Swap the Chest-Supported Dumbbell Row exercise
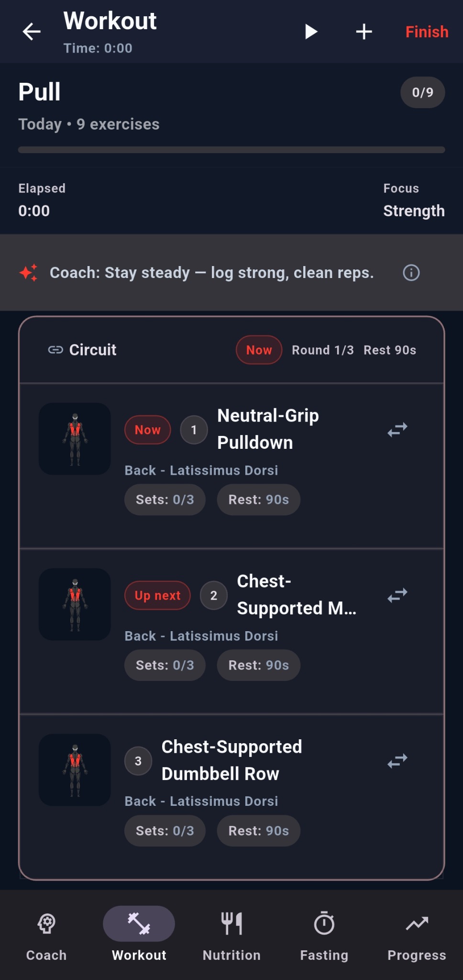The height and width of the screenshot is (980, 463). tap(397, 761)
